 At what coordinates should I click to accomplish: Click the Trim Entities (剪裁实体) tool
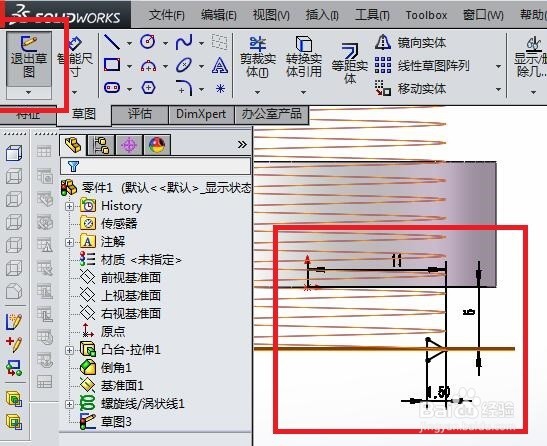(258, 57)
